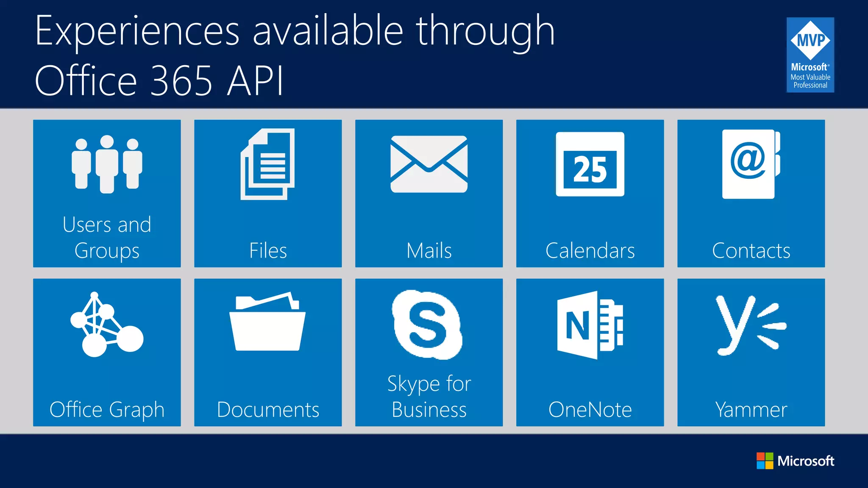Select the 'Skype for Business' label
Viewport: 868px width, 488px height.
point(429,396)
